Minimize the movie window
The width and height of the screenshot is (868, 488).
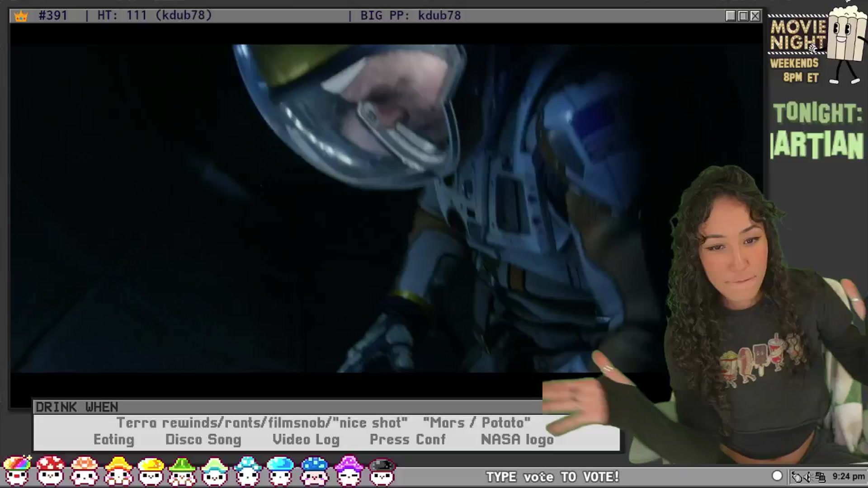pos(731,16)
